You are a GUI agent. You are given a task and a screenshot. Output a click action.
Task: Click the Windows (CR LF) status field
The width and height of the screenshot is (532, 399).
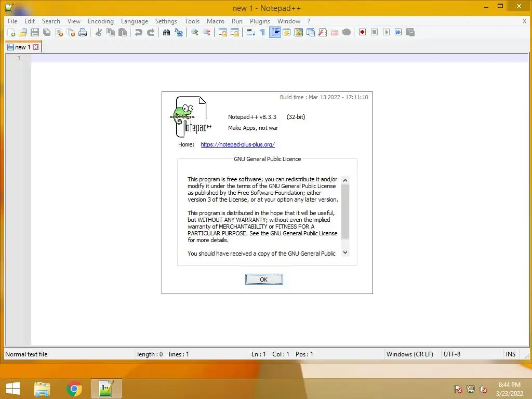tap(409, 354)
